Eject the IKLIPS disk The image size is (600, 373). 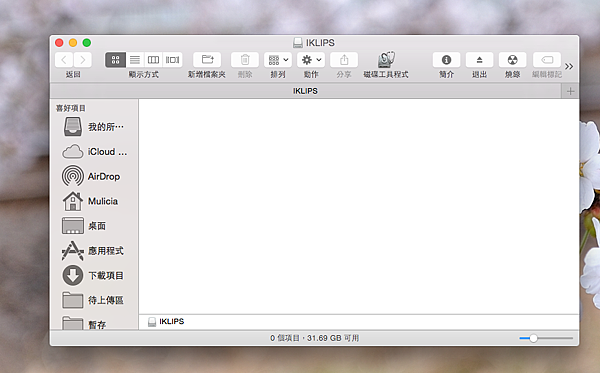479,60
